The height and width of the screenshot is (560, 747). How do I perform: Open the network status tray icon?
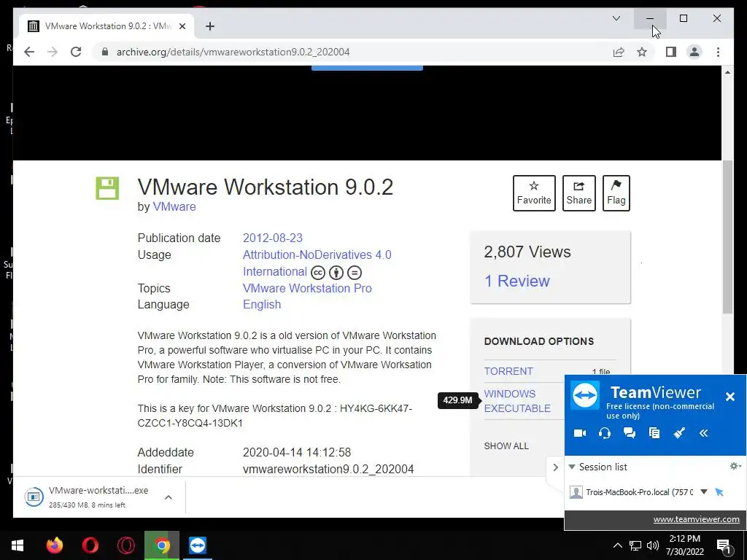click(635, 545)
